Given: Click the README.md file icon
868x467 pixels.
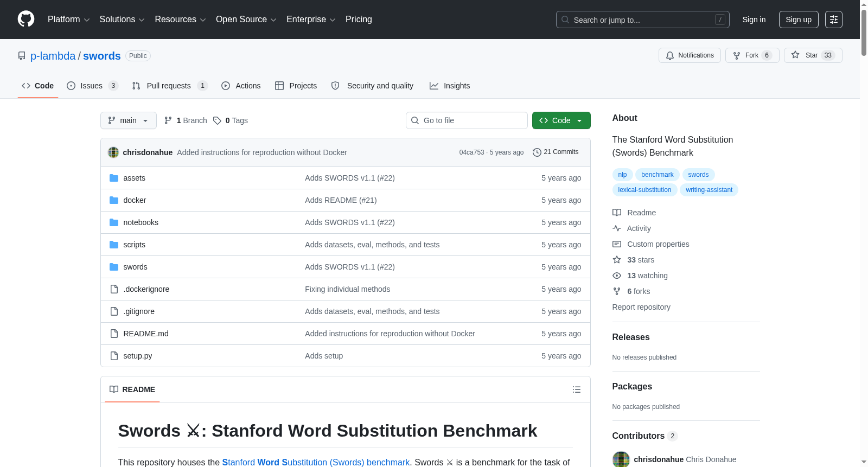Looking at the screenshot, I should (x=114, y=334).
